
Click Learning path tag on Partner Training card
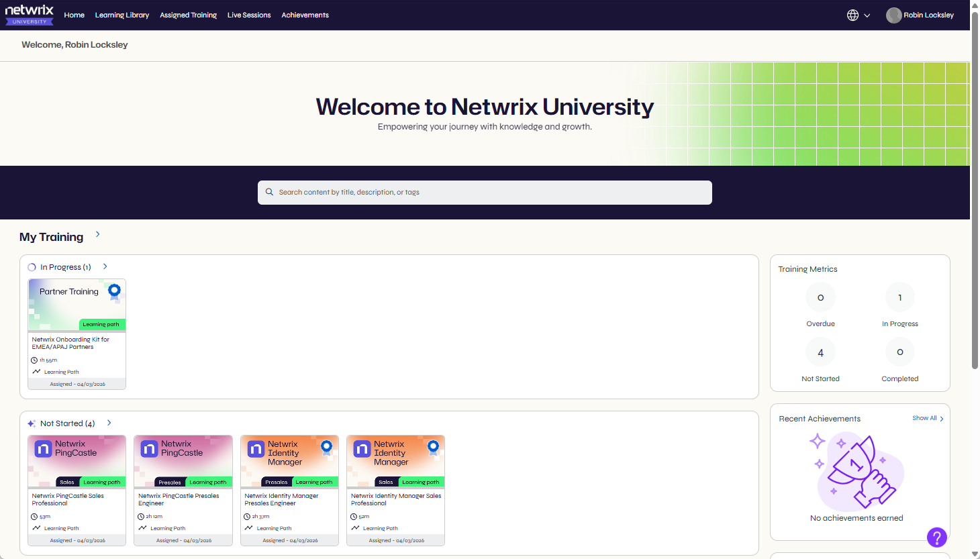tap(103, 324)
